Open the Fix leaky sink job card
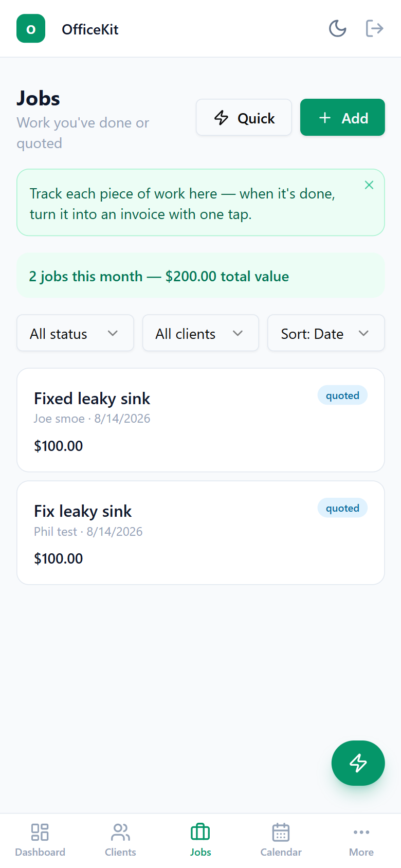This screenshot has height=868, width=401. coord(200,533)
